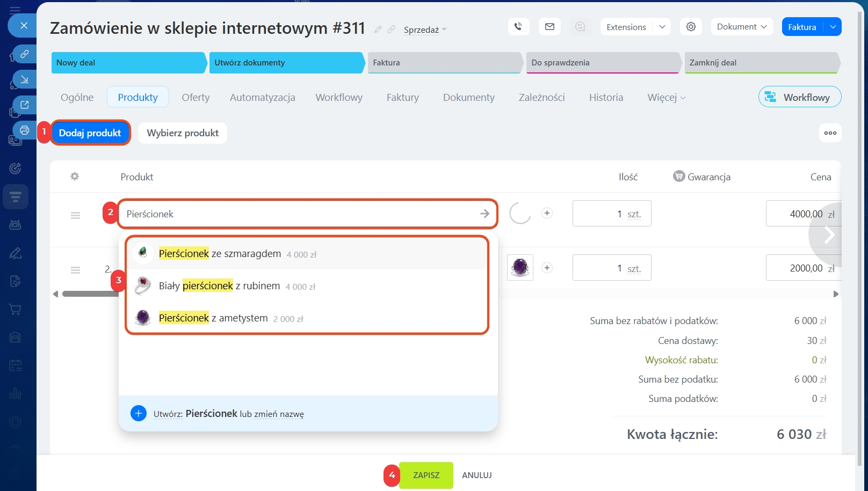Open the email envelope icon
The height and width of the screenshot is (491, 868).
[x=549, y=26]
